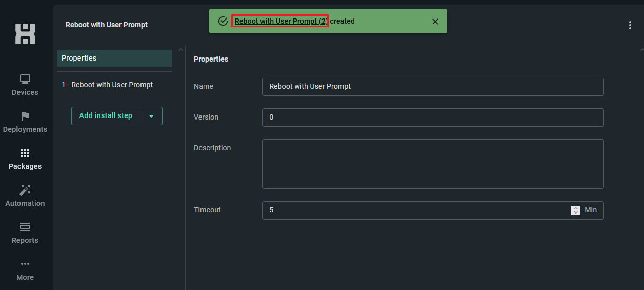Adjust the Timeout stepper arrows
This screenshot has height=290, width=644.
point(576,210)
